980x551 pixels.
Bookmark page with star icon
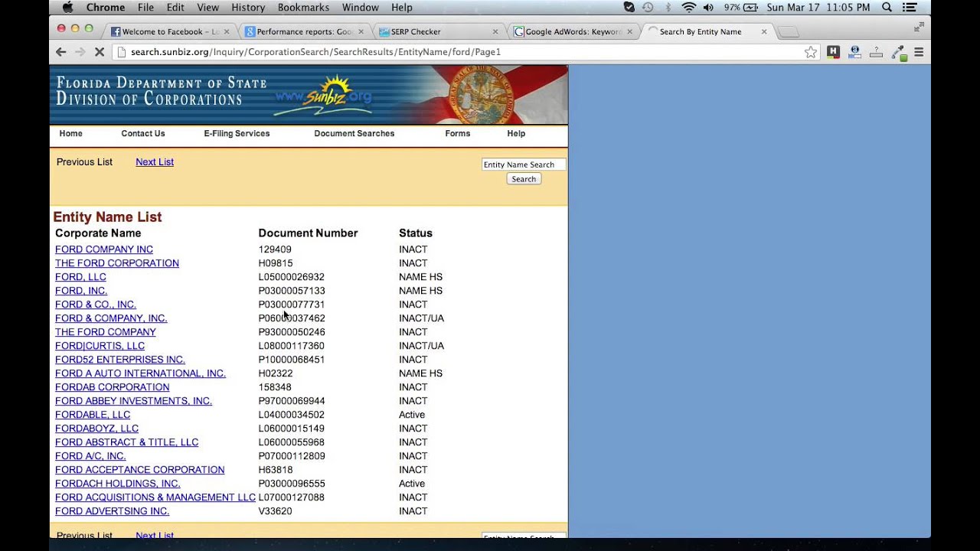tap(811, 52)
